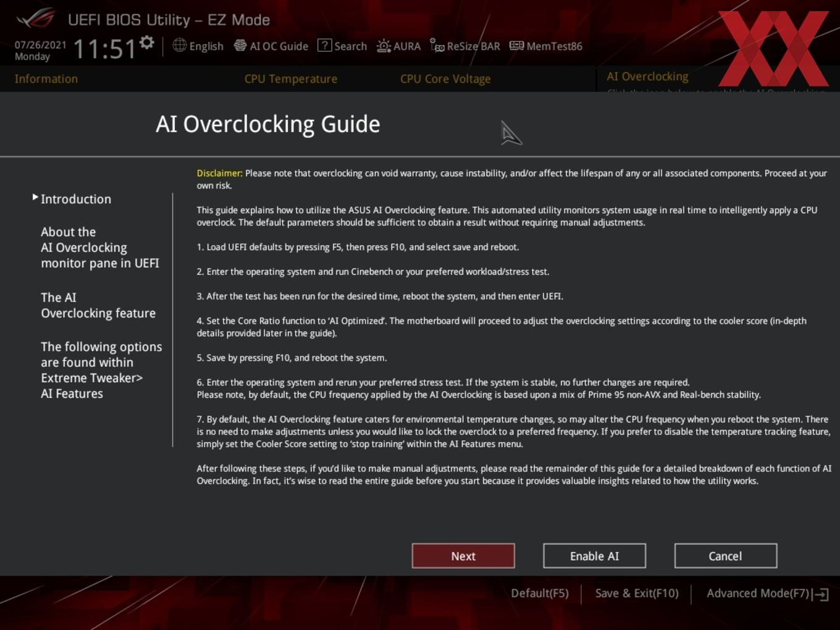Open the AI OC Guide brain icon
840x630 pixels.
click(240, 46)
